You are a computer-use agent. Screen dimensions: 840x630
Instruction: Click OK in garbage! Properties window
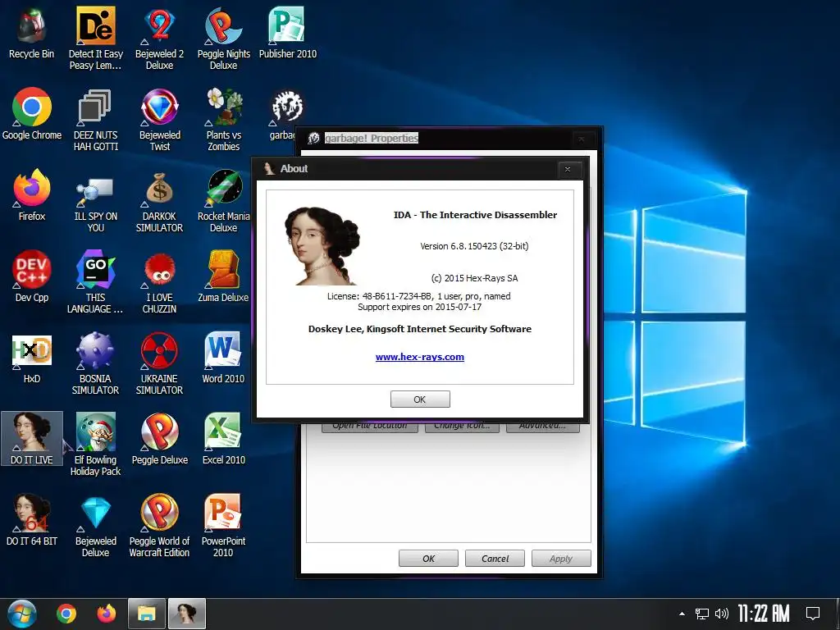pyautogui.click(x=428, y=558)
